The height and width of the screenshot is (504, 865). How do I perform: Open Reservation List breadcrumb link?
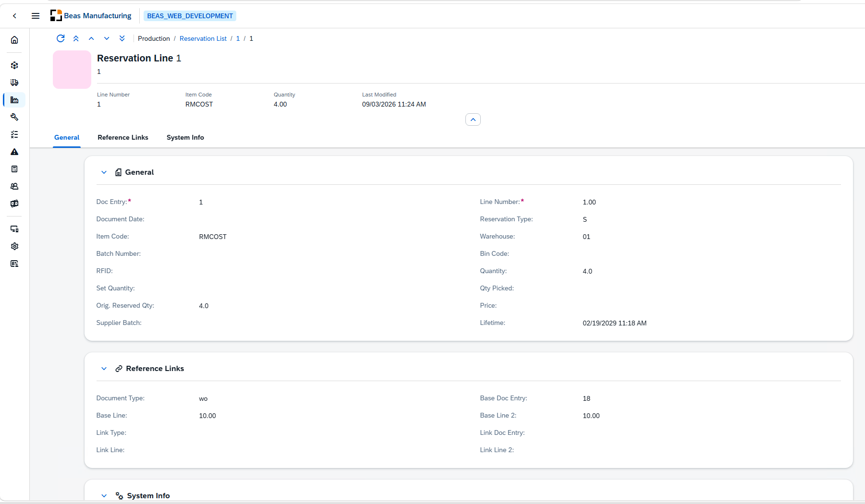[203, 38]
